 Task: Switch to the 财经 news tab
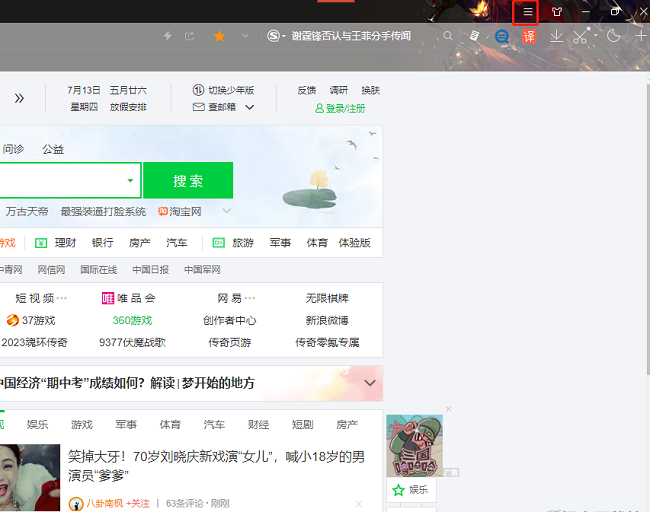259,425
